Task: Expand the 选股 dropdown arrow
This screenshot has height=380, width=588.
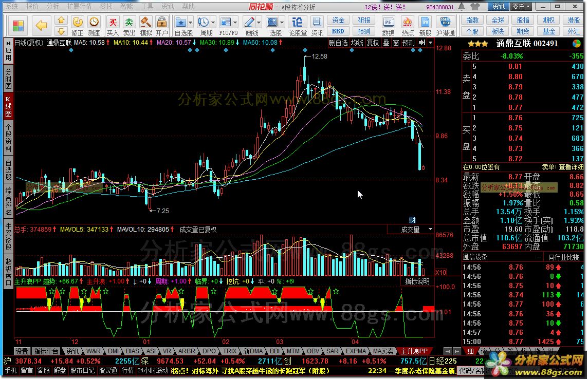Action: point(282,23)
